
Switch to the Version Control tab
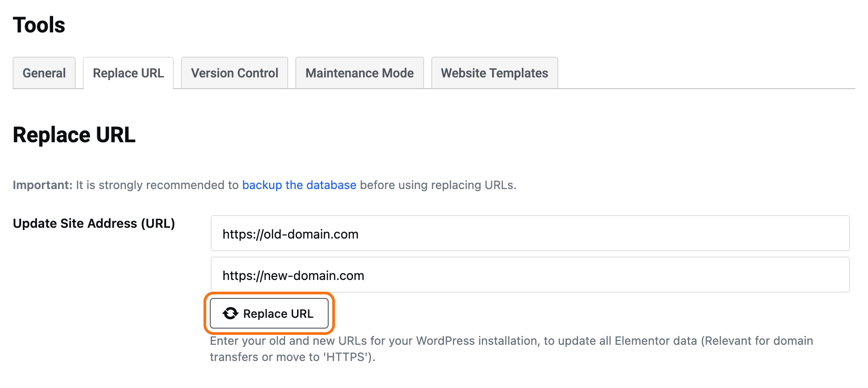tap(235, 73)
